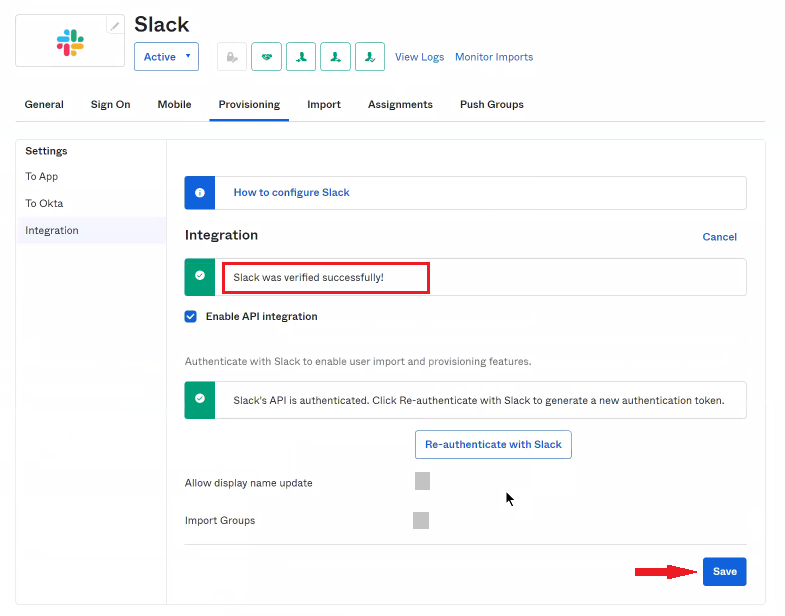Click green check icon beside Slack was verified
The width and height of the screenshot is (785, 616).
click(200, 276)
